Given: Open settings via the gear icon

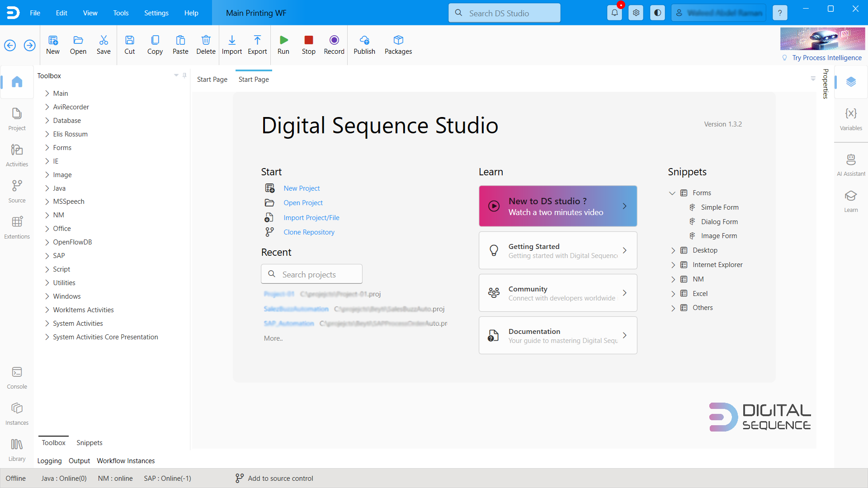Looking at the screenshot, I should click(636, 13).
